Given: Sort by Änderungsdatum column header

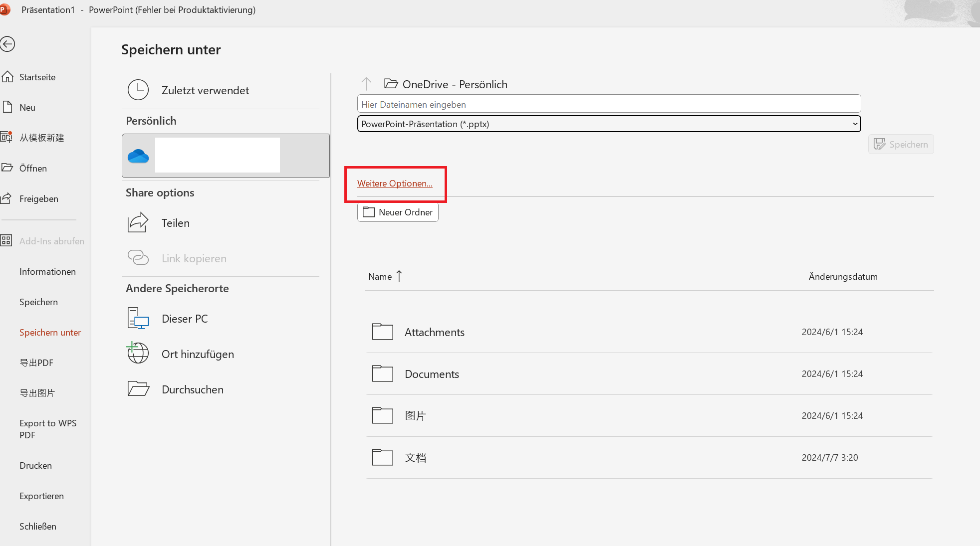Looking at the screenshot, I should coord(843,277).
